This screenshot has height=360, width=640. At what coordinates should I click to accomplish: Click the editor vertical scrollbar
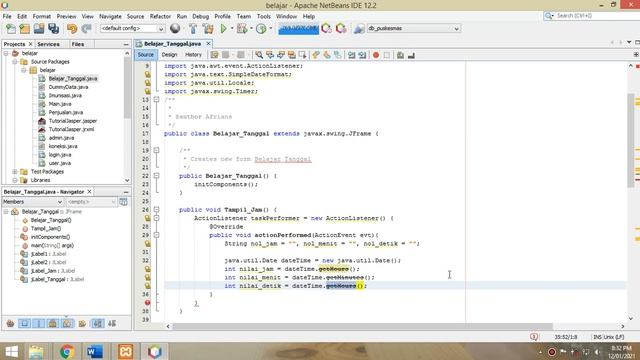pyautogui.click(x=631, y=140)
